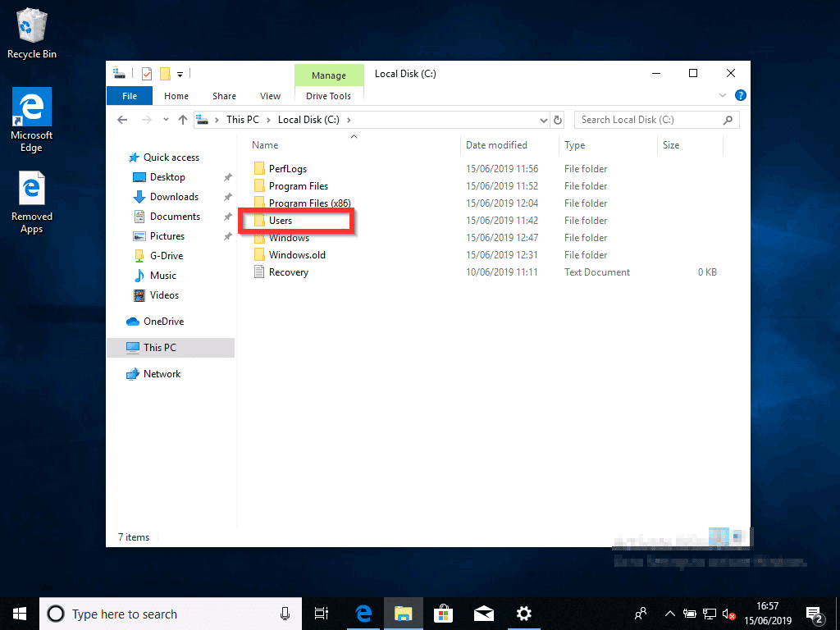Screen dimensions: 840x630
Task: Unpin Downloads from Quick access
Action: pyautogui.click(x=227, y=196)
